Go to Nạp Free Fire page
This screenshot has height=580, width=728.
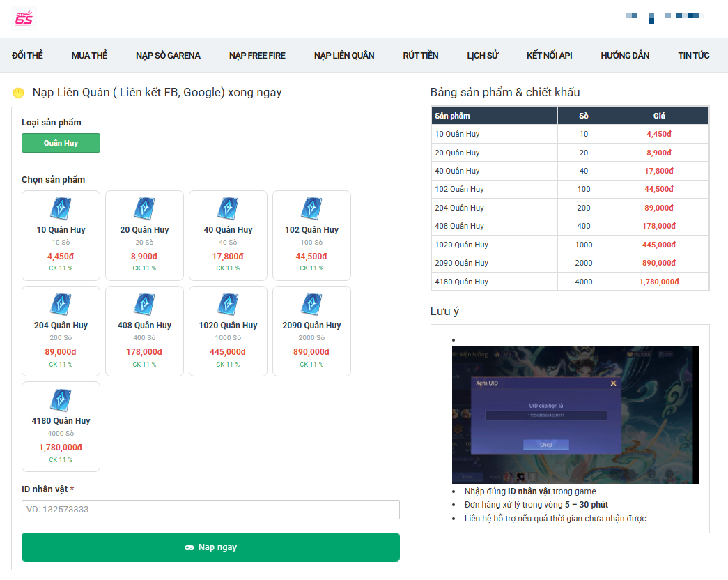(257, 56)
